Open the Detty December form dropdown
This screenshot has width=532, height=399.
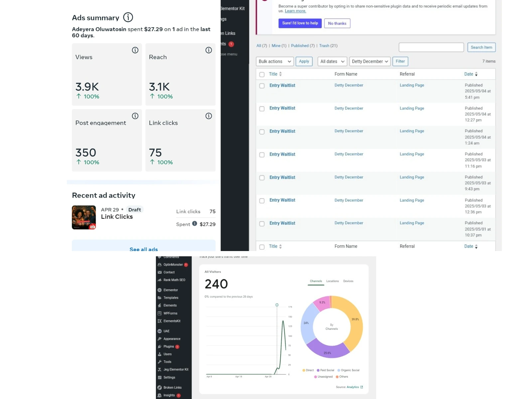tap(370, 62)
